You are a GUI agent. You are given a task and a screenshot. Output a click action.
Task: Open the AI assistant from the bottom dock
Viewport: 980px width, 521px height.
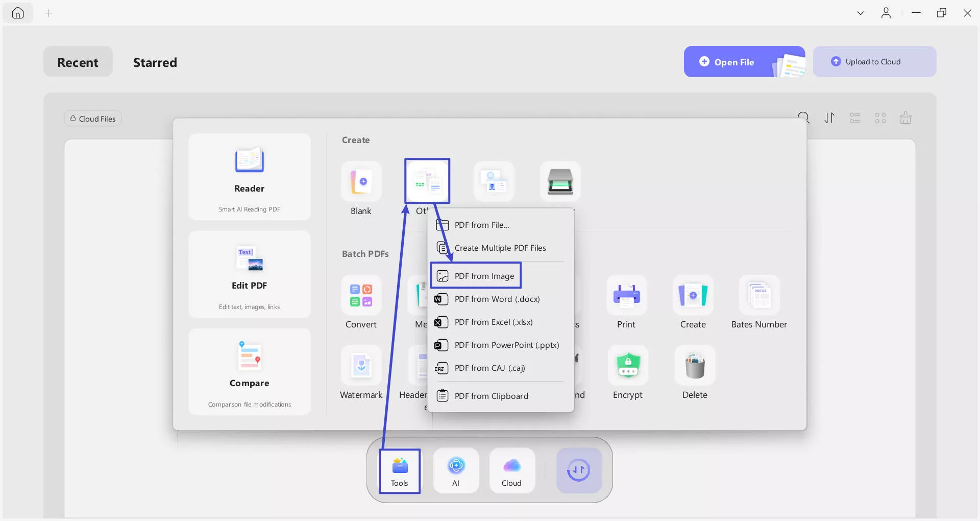(456, 470)
